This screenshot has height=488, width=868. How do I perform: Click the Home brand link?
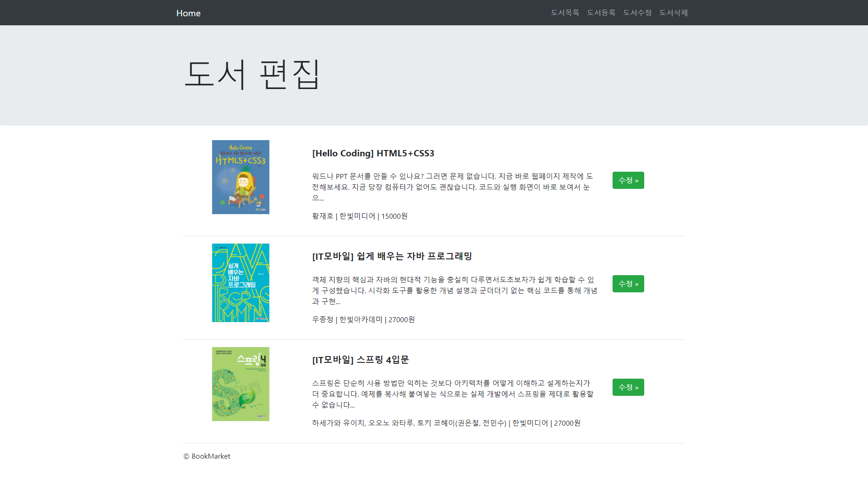tap(188, 13)
